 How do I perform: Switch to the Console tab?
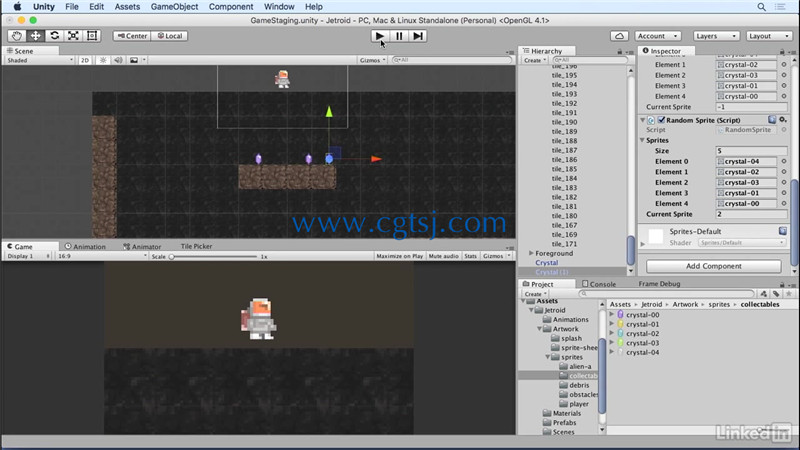(x=599, y=284)
